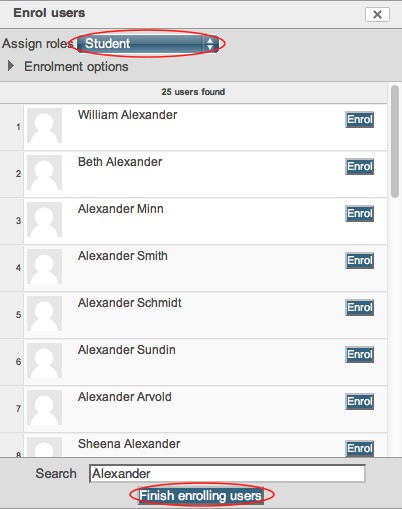This screenshot has height=509, width=402.
Task: Click Alexander Arvold's profile picture
Action: (44, 407)
